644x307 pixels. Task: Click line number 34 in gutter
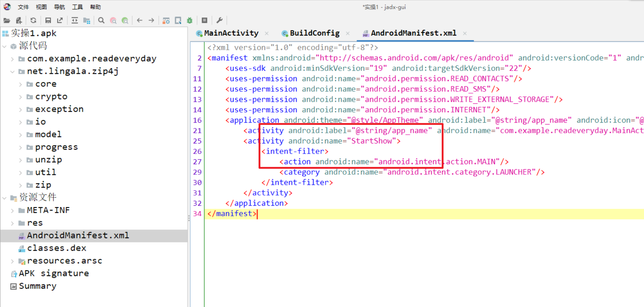[197, 213]
